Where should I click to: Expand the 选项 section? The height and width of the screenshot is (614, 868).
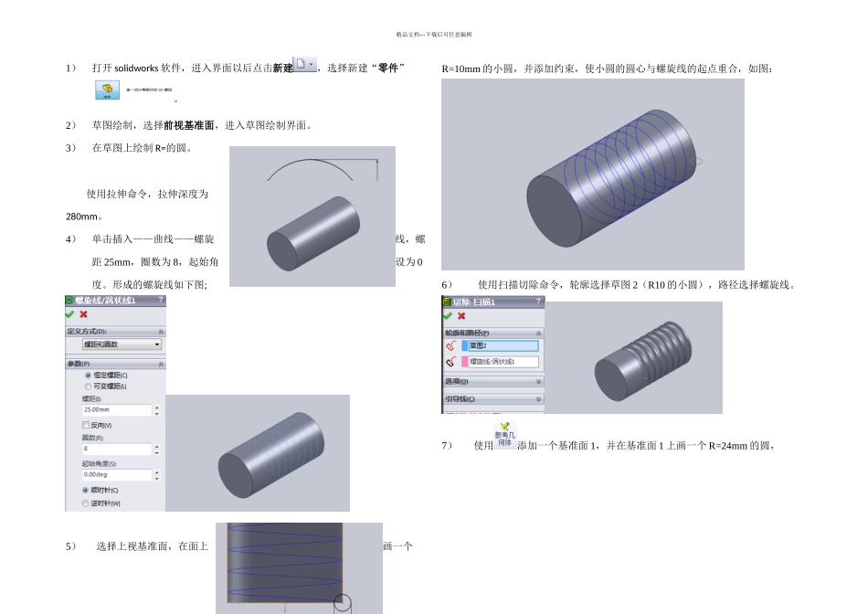(x=538, y=382)
